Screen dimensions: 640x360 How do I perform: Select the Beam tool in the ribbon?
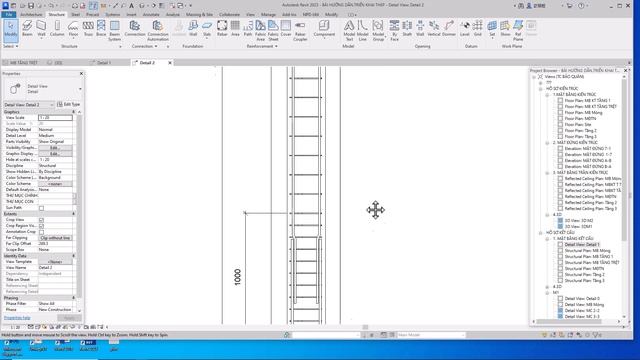[x=27, y=29]
